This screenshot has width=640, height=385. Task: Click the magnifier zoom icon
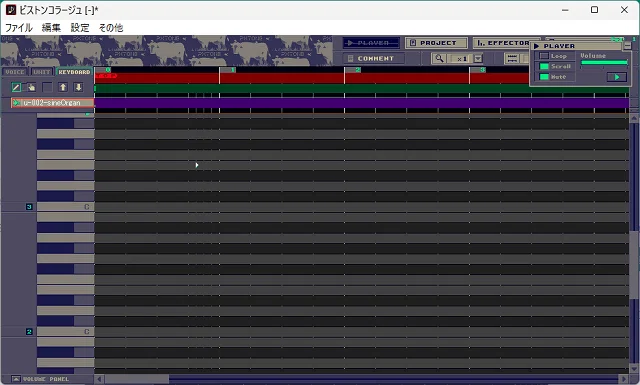click(x=439, y=58)
